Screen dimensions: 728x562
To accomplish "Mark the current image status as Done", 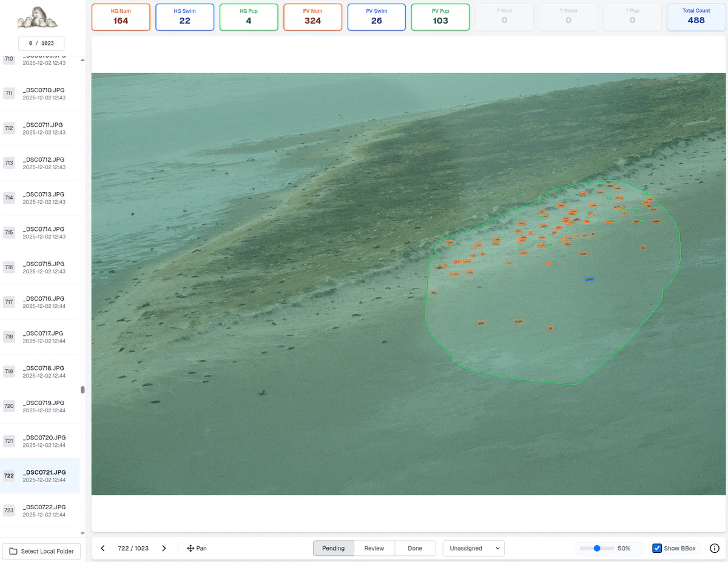I will (415, 548).
